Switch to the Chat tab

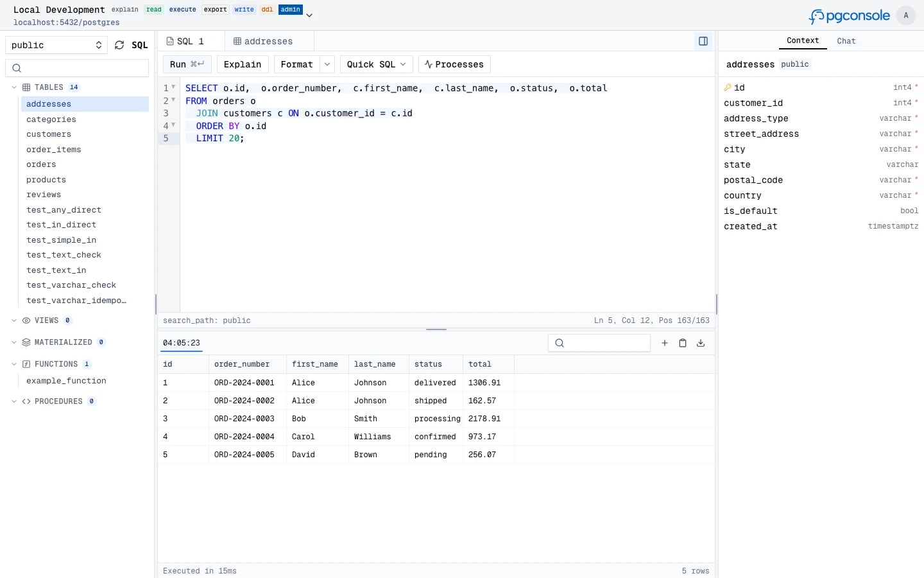click(846, 41)
